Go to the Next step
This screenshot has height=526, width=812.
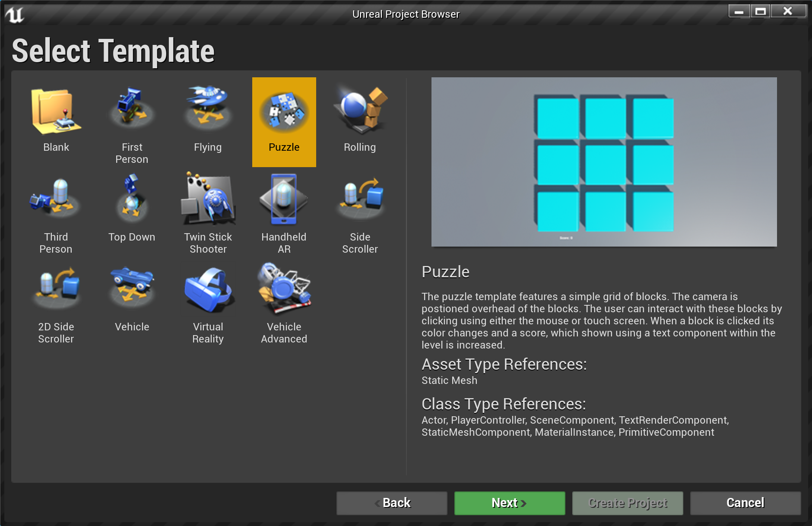(509, 503)
